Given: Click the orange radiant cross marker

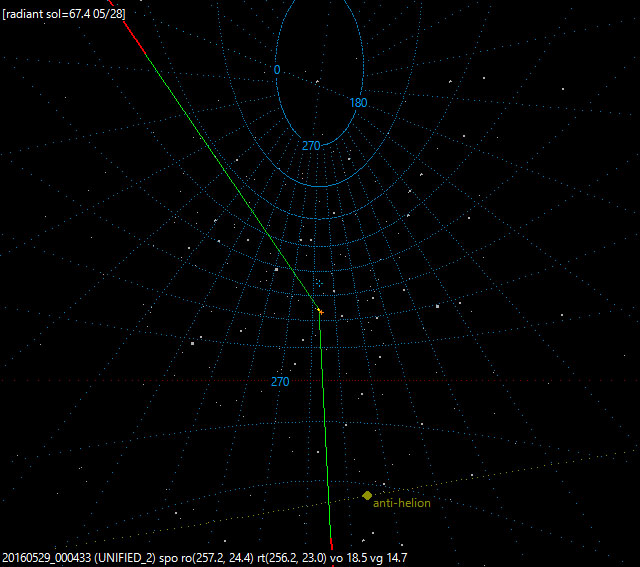Looking at the screenshot, I should (321, 312).
